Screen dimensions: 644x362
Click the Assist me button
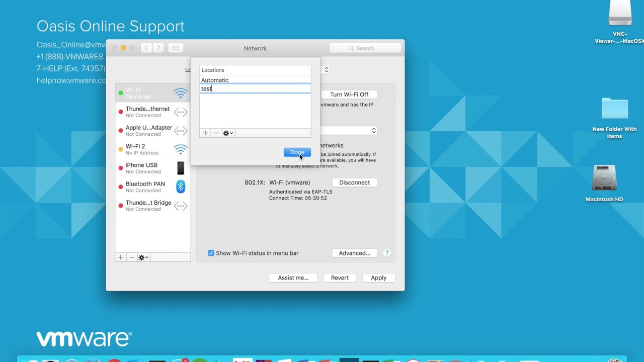tap(293, 278)
